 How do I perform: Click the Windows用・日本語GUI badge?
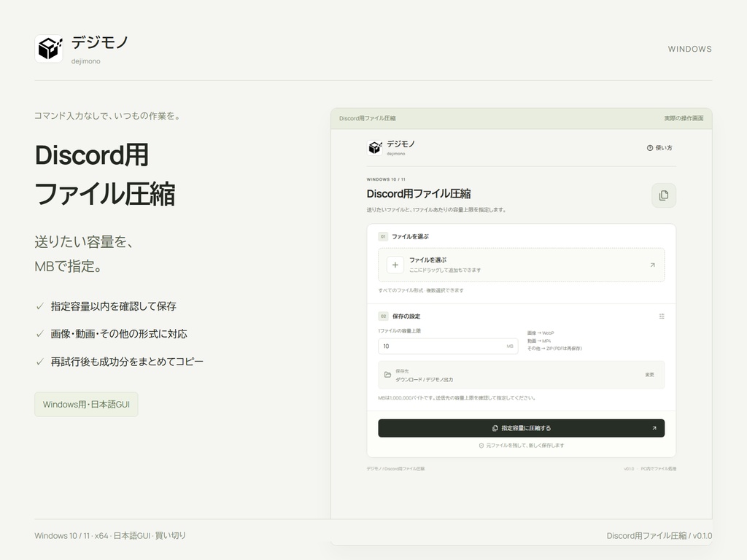tap(86, 404)
